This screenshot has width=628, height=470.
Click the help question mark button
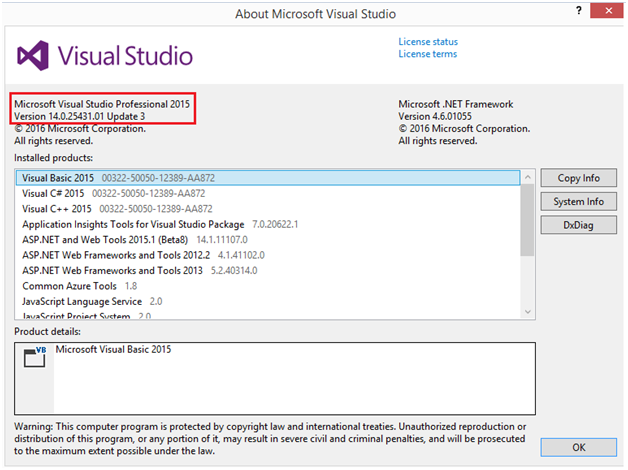click(579, 11)
